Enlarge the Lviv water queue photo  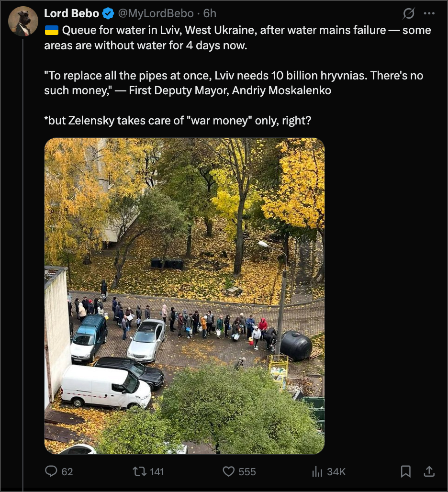click(x=184, y=296)
